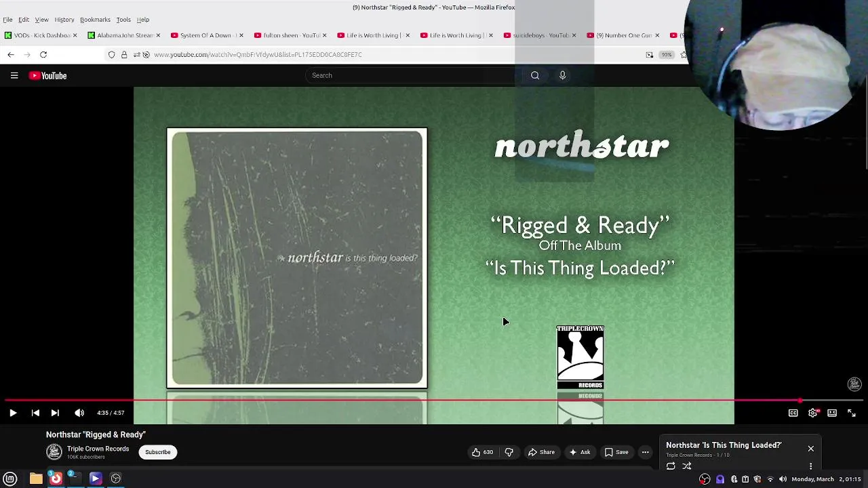Open the Help menu
The height and width of the screenshot is (488, 868).
(x=143, y=20)
